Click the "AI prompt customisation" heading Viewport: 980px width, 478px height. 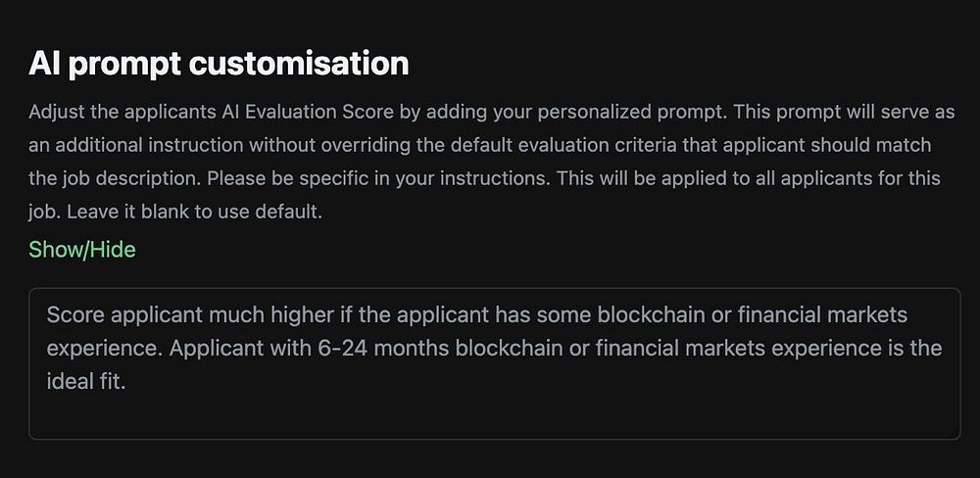click(x=219, y=64)
